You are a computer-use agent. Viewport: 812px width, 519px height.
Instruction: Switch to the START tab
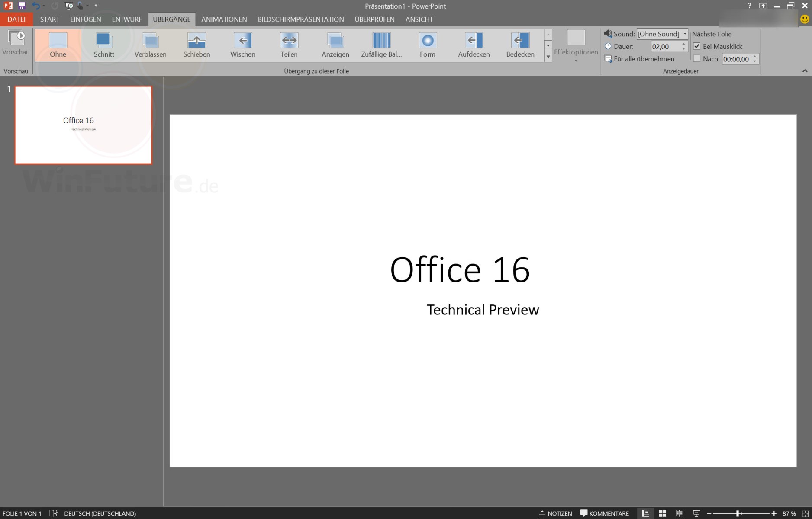pos(50,19)
